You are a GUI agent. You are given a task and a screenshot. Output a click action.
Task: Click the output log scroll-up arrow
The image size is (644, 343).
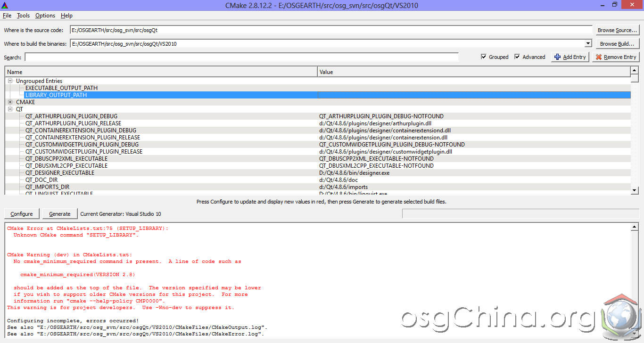pos(635,227)
